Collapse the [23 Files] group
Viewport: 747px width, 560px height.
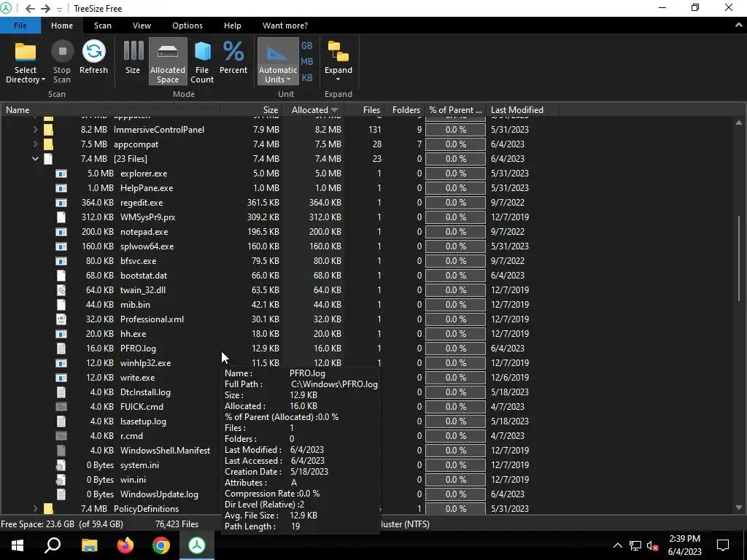pos(35,158)
